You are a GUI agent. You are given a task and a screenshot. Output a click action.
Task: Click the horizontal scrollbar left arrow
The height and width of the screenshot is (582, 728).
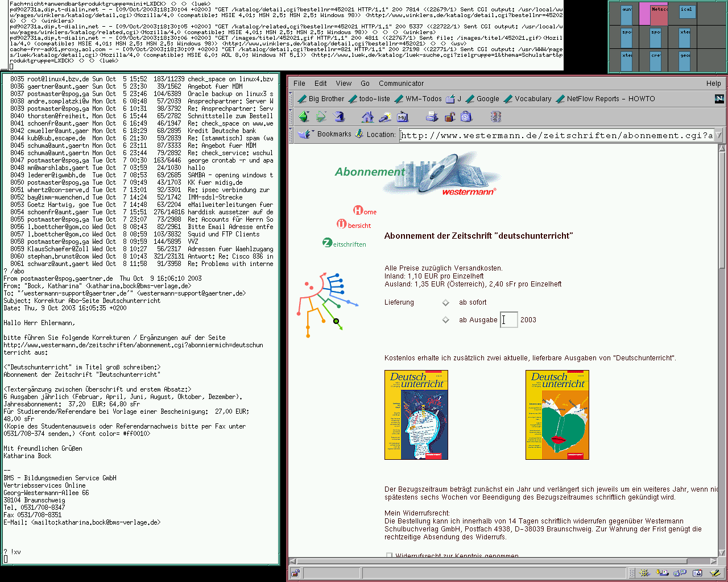[293, 561]
